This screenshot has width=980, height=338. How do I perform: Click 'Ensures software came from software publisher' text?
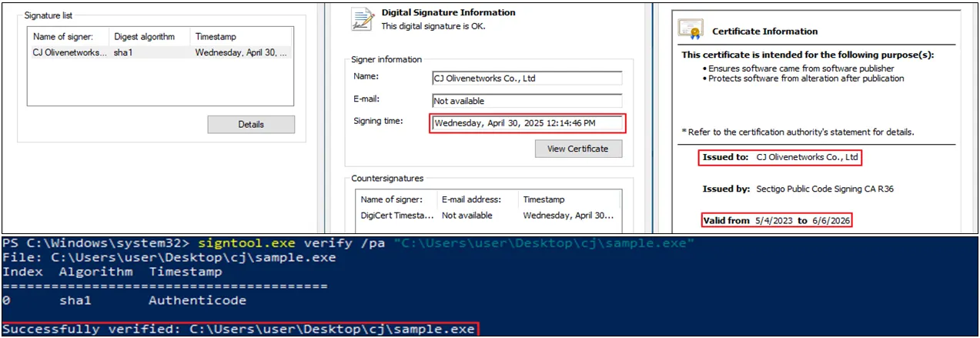[x=803, y=69]
